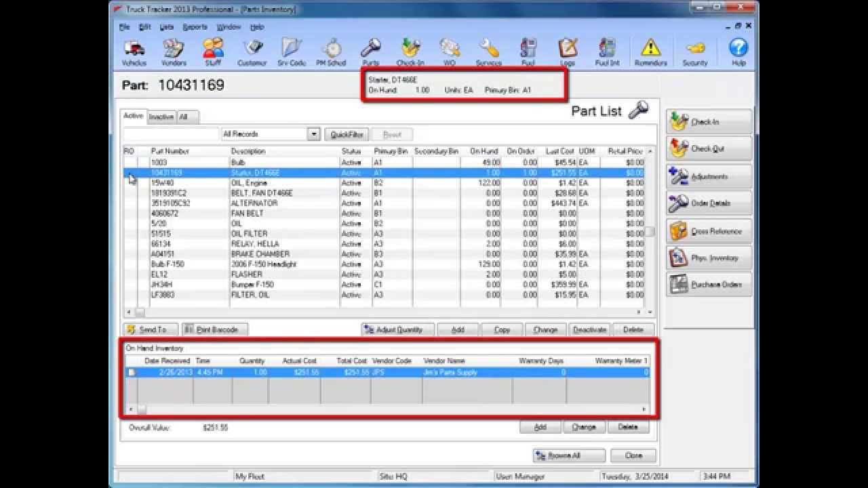
Task: Click the parts search input field
Action: (x=172, y=134)
